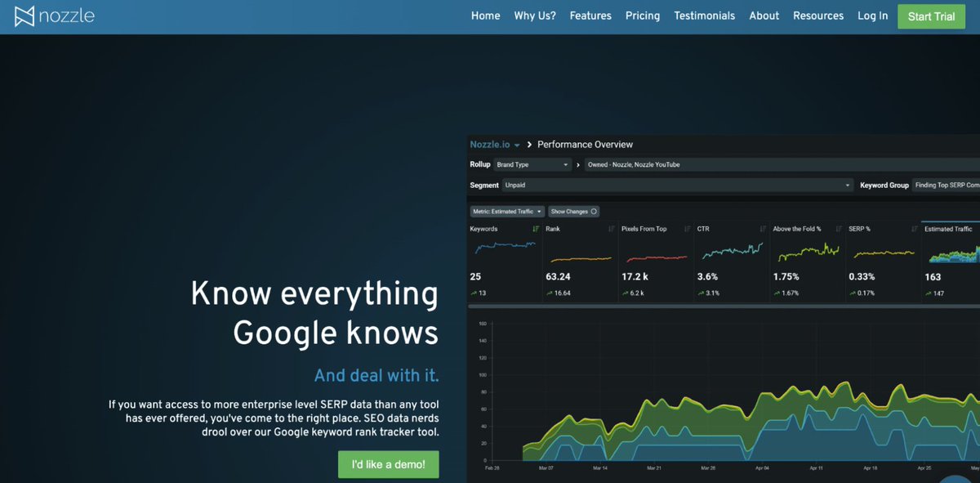980x483 pixels.
Task: Click the trend arrow next to 1.67%
Action: point(777,293)
